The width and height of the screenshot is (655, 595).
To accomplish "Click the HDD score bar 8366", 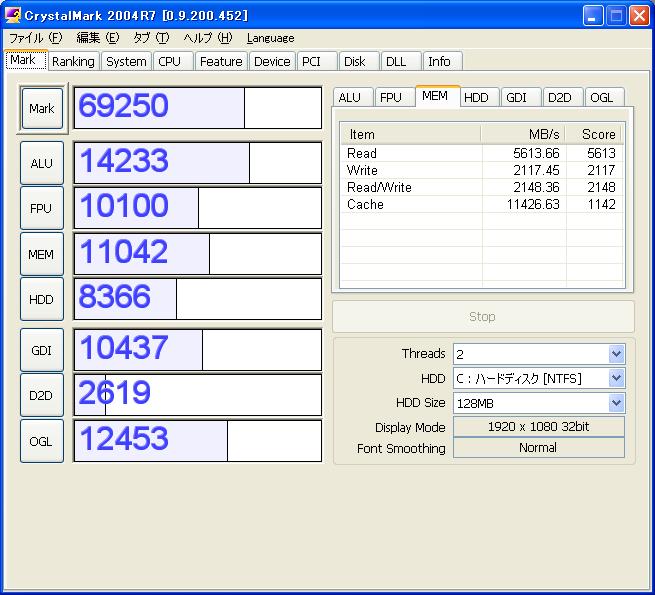I will 198,299.
